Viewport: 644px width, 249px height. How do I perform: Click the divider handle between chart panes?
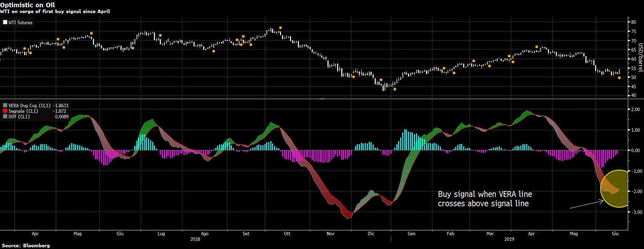click(x=322, y=99)
